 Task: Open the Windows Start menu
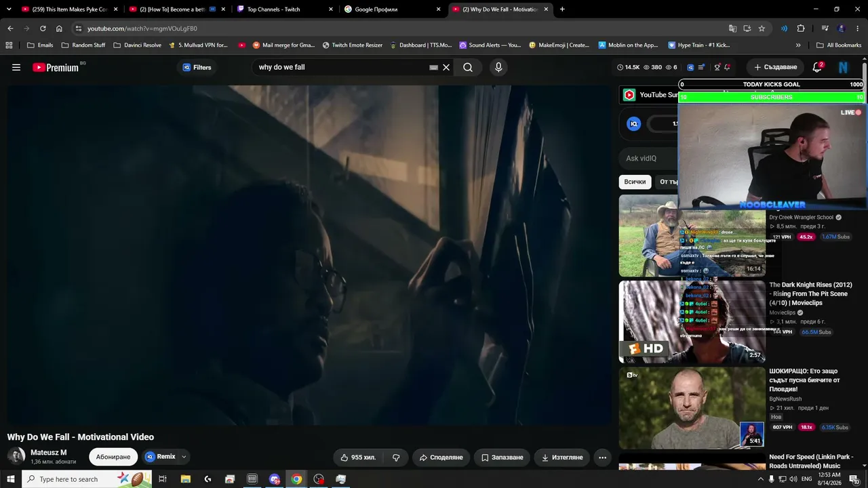10,479
